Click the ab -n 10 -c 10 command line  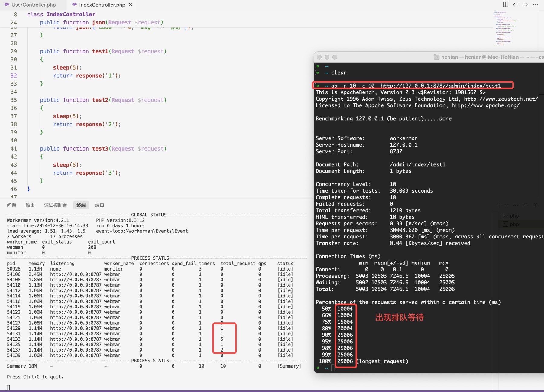click(416, 86)
